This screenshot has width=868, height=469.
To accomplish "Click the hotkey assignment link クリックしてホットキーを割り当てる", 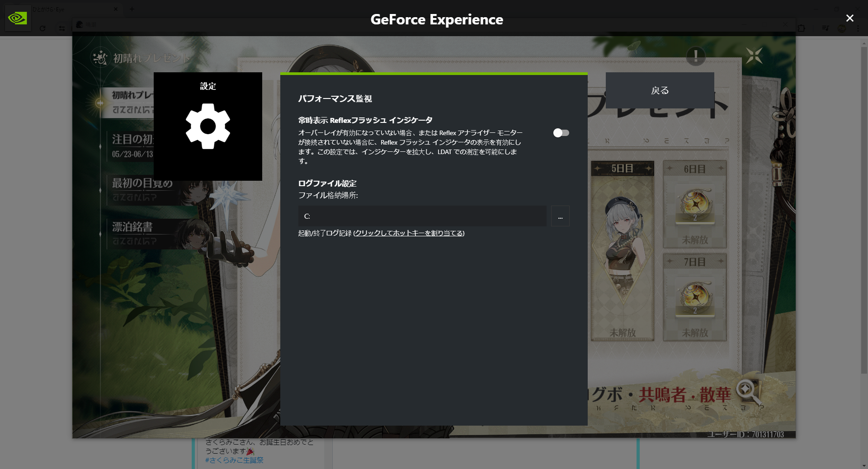I will pos(409,233).
